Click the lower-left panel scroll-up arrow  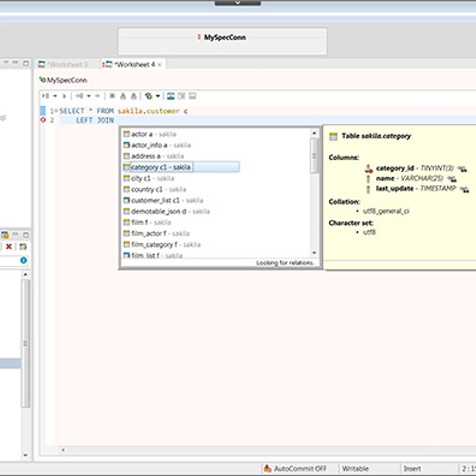[x=25, y=274]
